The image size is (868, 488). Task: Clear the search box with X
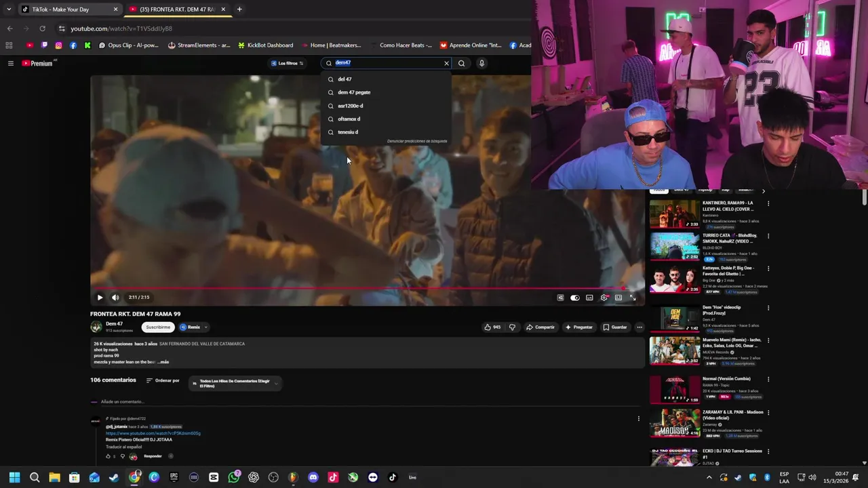point(446,63)
